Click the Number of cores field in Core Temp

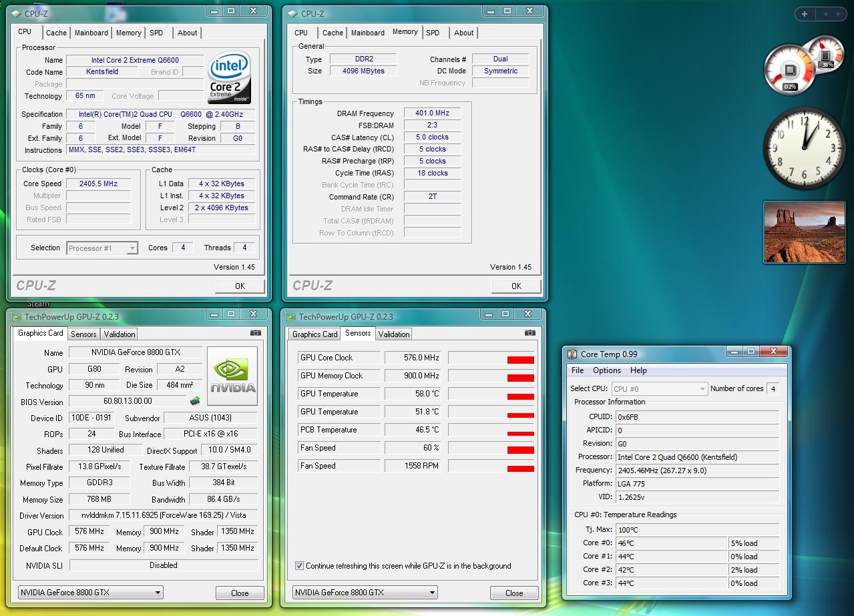[x=773, y=388]
